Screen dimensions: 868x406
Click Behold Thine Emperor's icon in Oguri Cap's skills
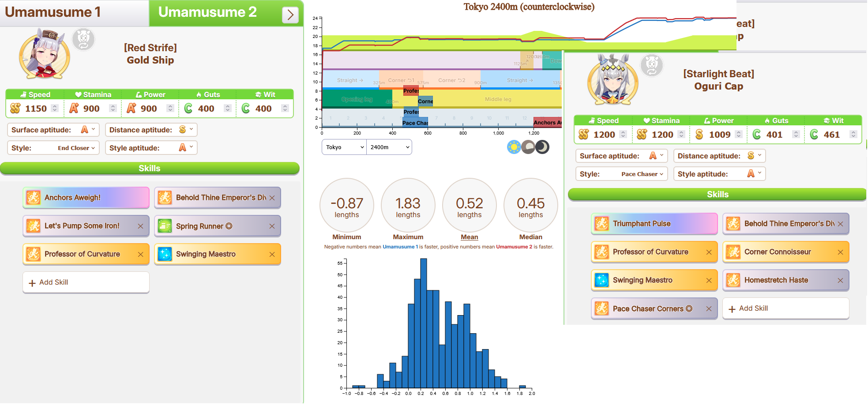click(x=733, y=224)
